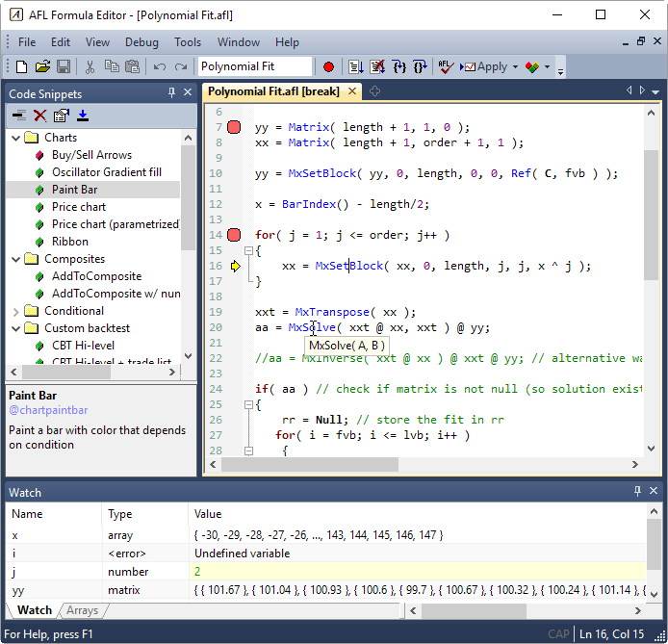Click the formula name input field
This screenshot has width=668, height=644.
pos(254,66)
